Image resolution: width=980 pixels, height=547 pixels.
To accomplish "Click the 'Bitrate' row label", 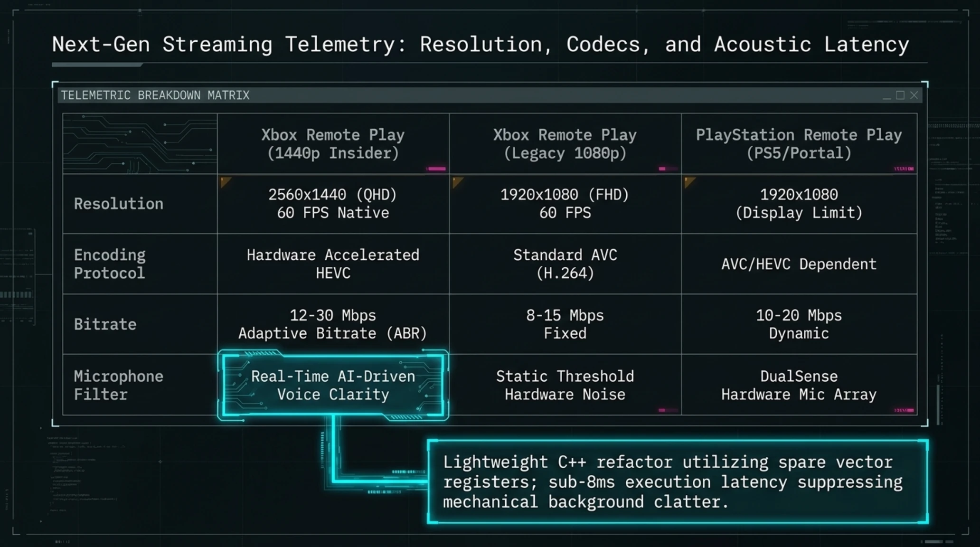I will coord(105,324).
